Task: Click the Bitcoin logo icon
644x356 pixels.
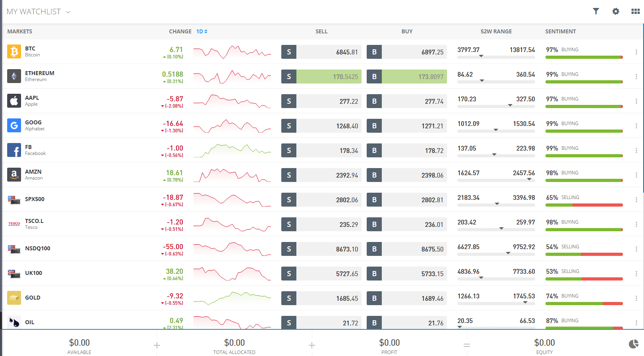Action: pyautogui.click(x=14, y=52)
